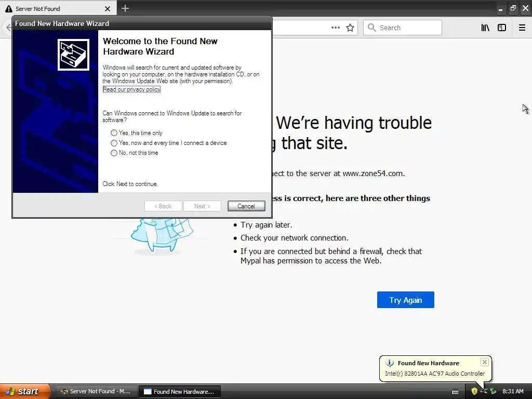
Task: Click the search magnifier icon
Action: [x=372, y=28]
